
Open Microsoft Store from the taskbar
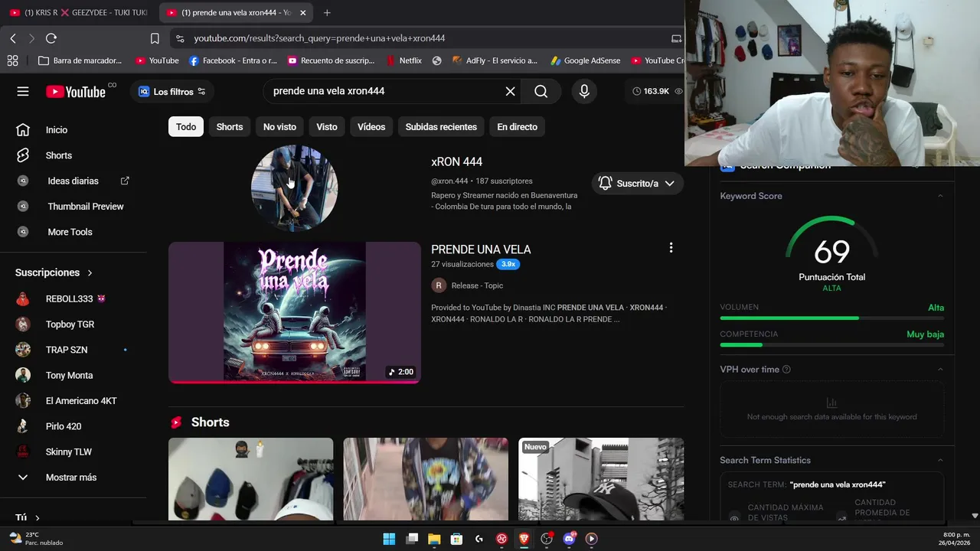(x=456, y=539)
